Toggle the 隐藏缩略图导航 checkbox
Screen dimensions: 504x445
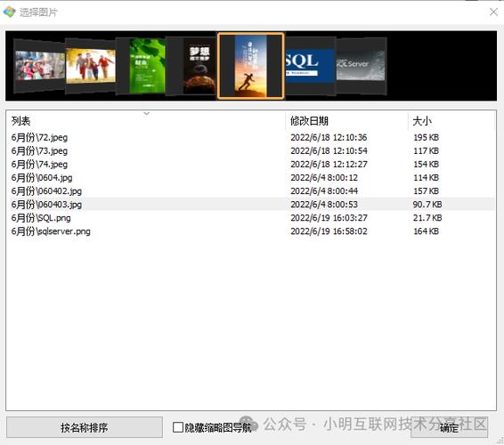[x=178, y=427]
